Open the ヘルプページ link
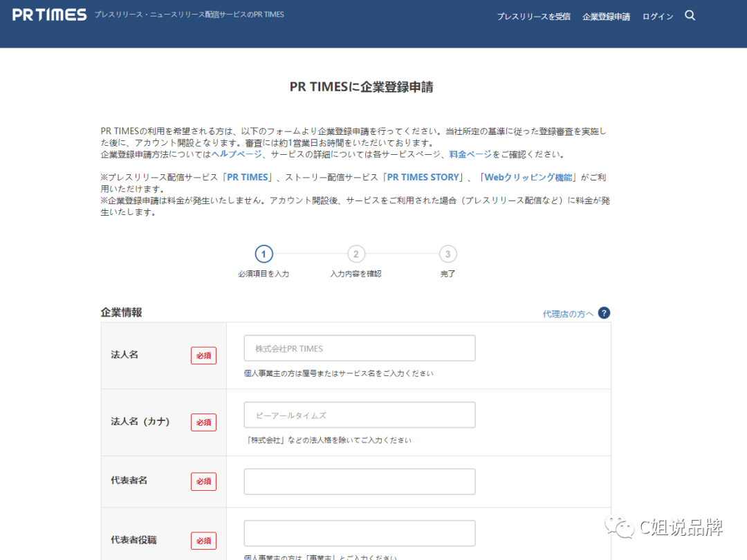The height and width of the screenshot is (560, 747). click(x=236, y=155)
